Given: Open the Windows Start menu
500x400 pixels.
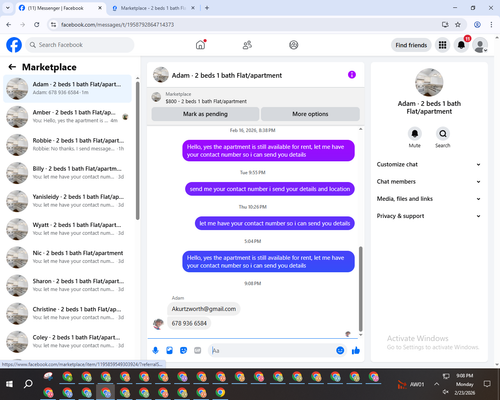Looking at the screenshot, I should 9,384.
